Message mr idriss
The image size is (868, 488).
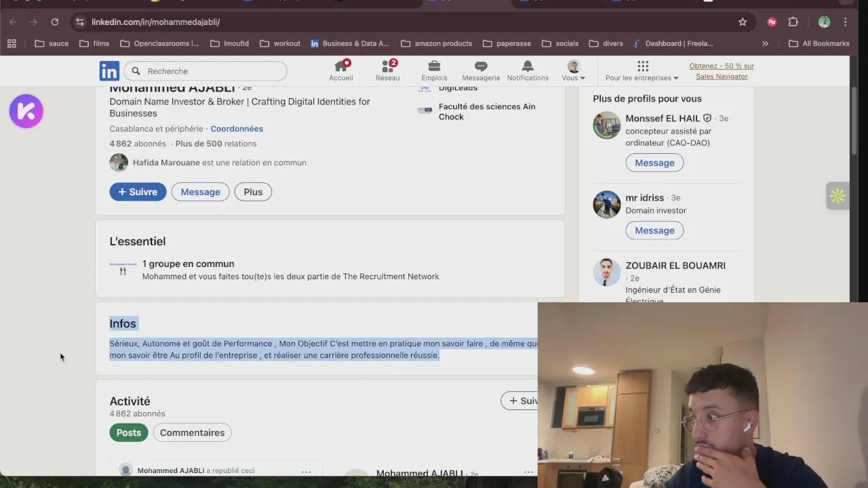tap(654, 230)
